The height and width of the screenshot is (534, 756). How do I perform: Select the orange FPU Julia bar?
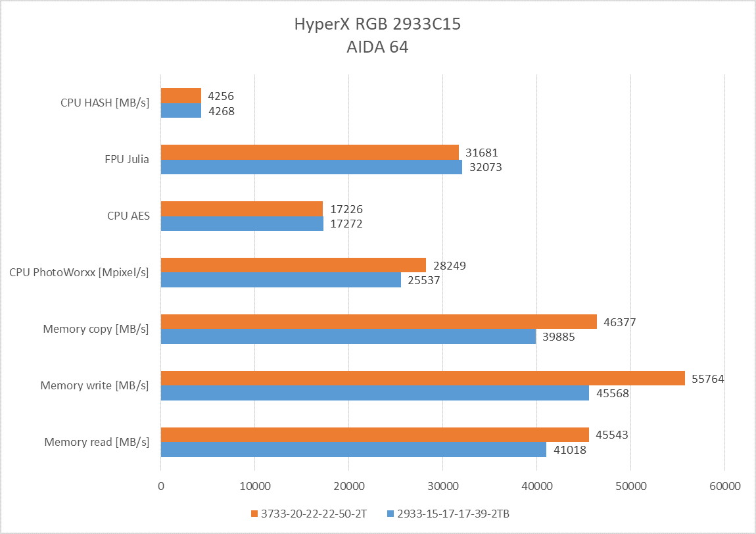(x=310, y=152)
